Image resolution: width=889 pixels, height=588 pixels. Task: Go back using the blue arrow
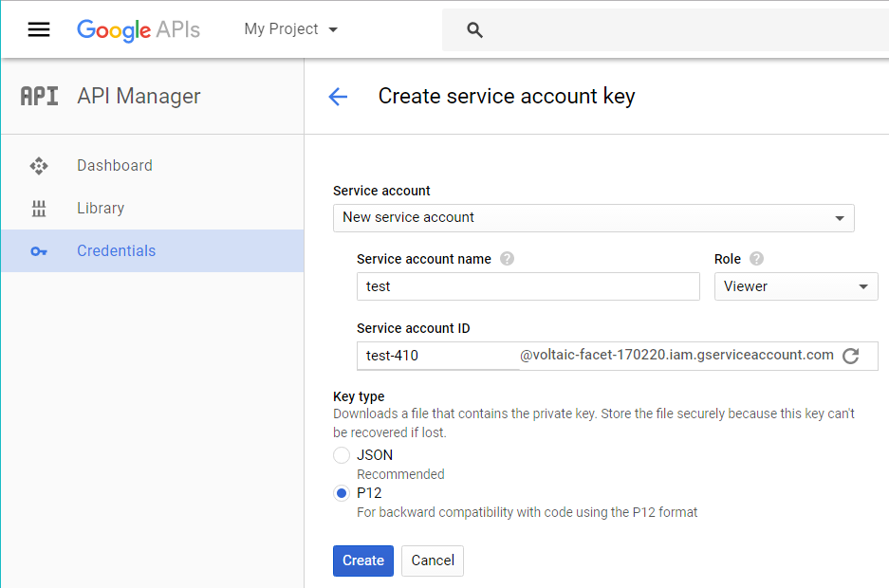pyautogui.click(x=338, y=97)
